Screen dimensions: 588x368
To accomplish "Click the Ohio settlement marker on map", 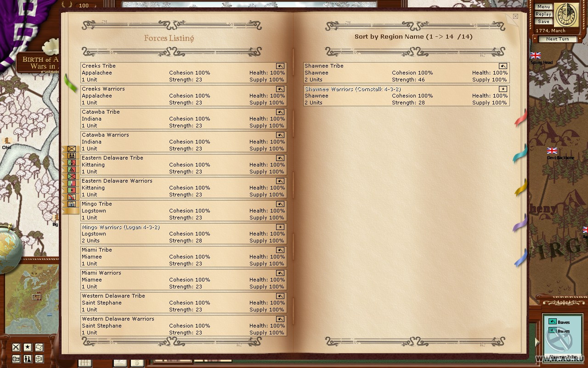I will (6, 140).
